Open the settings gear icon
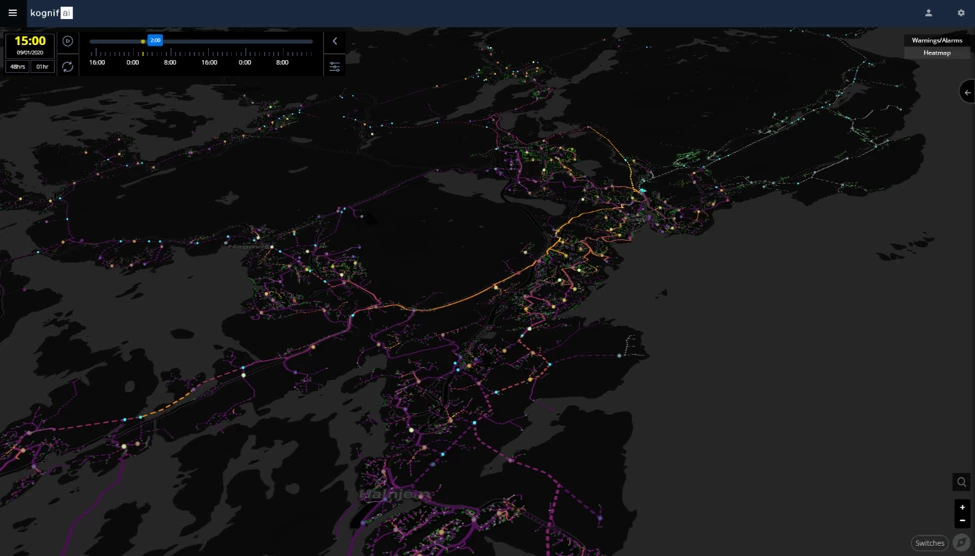 tap(961, 13)
